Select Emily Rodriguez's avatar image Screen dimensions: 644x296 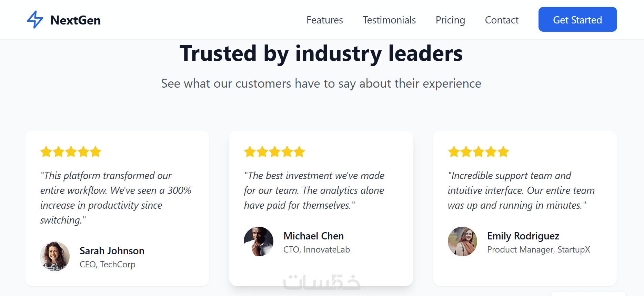[462, 241]
